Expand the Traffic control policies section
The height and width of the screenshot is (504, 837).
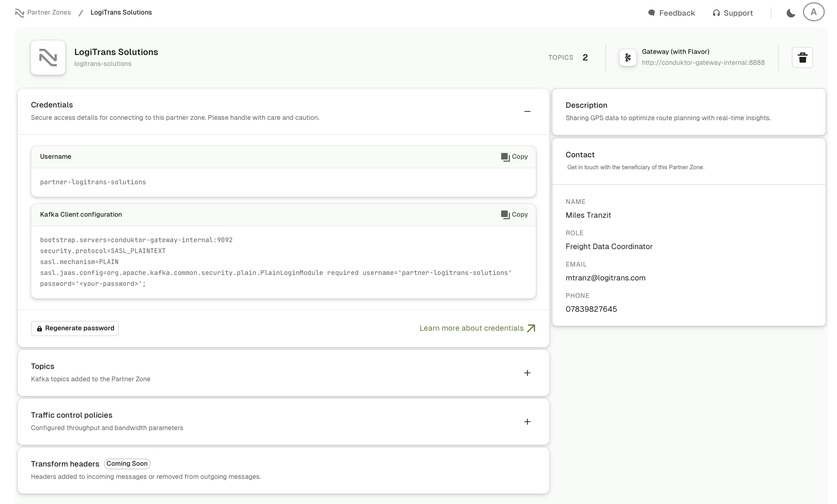click(527, 421)
